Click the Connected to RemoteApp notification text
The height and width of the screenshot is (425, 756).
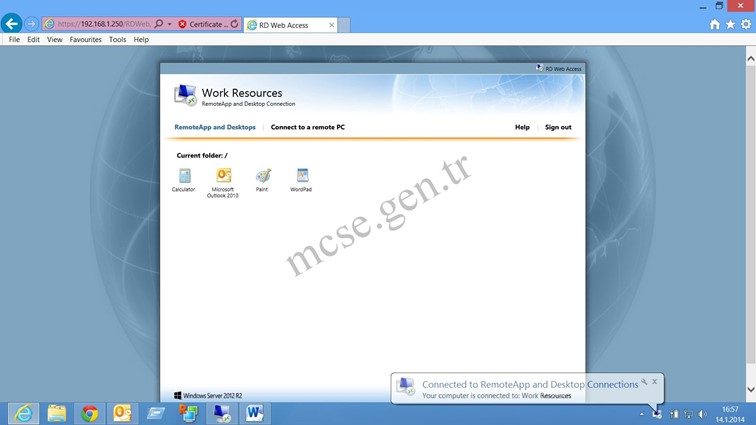[x=530, y=384]
